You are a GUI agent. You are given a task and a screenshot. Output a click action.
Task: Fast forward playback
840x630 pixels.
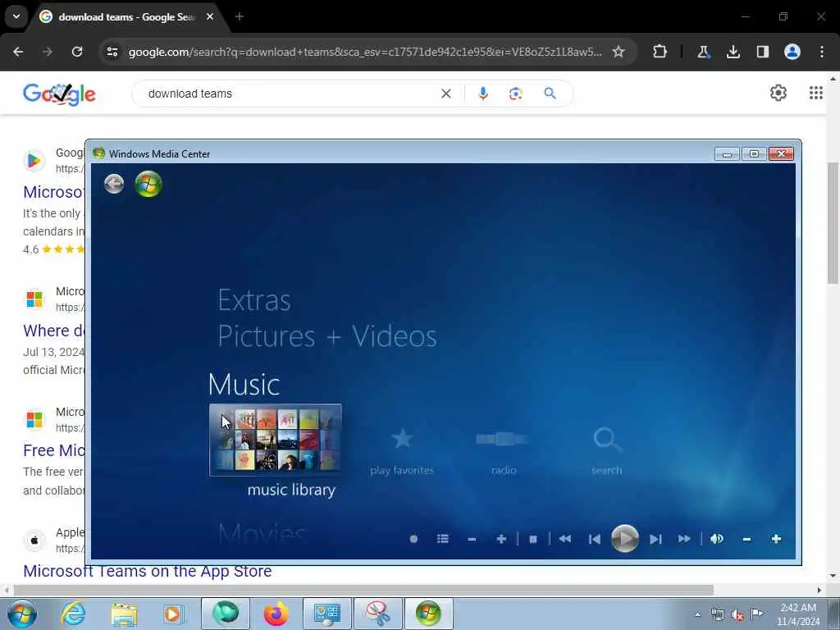684,539
